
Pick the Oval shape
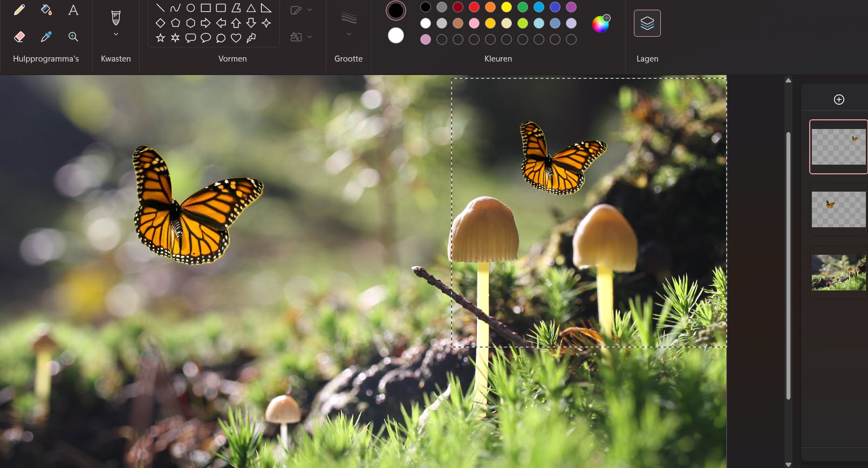[x=190, y=8]
